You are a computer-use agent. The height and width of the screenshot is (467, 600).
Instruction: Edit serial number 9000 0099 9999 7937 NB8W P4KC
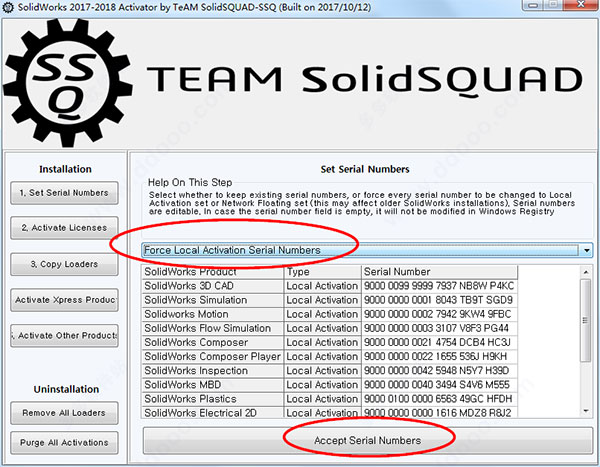pyautogui.click(x=439, y=286)
